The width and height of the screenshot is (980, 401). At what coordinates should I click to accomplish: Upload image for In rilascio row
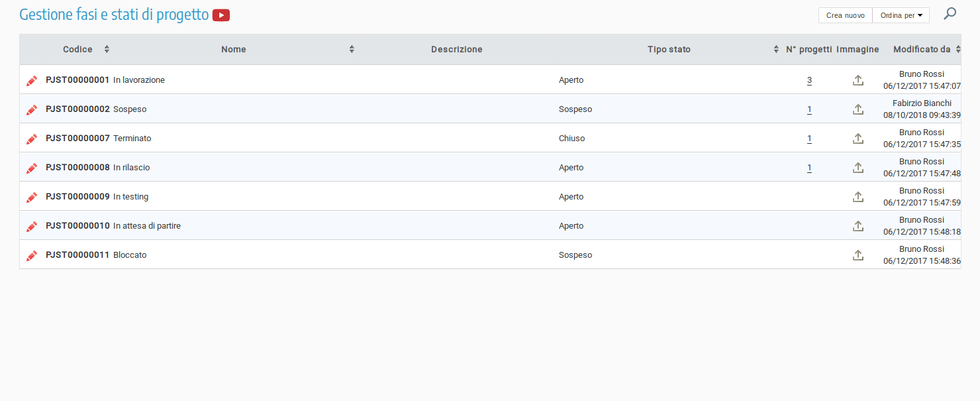(x=857, y=168)
